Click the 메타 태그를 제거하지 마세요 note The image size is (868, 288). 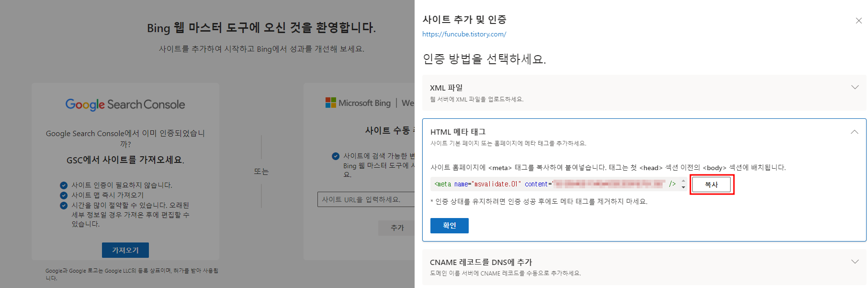[x=539, y=202]
